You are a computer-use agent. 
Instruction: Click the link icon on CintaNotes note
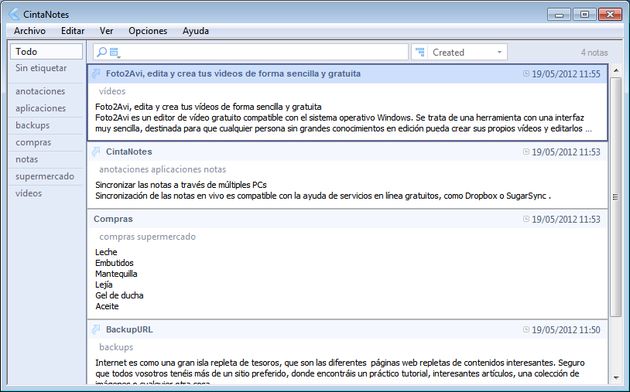(x=96, y=152)
